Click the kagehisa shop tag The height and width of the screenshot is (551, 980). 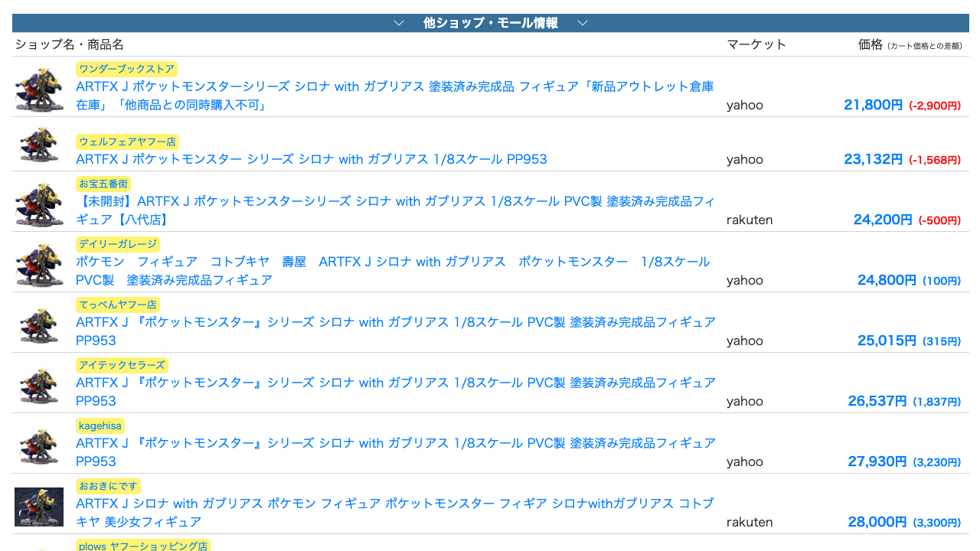[x=100, y=425]
